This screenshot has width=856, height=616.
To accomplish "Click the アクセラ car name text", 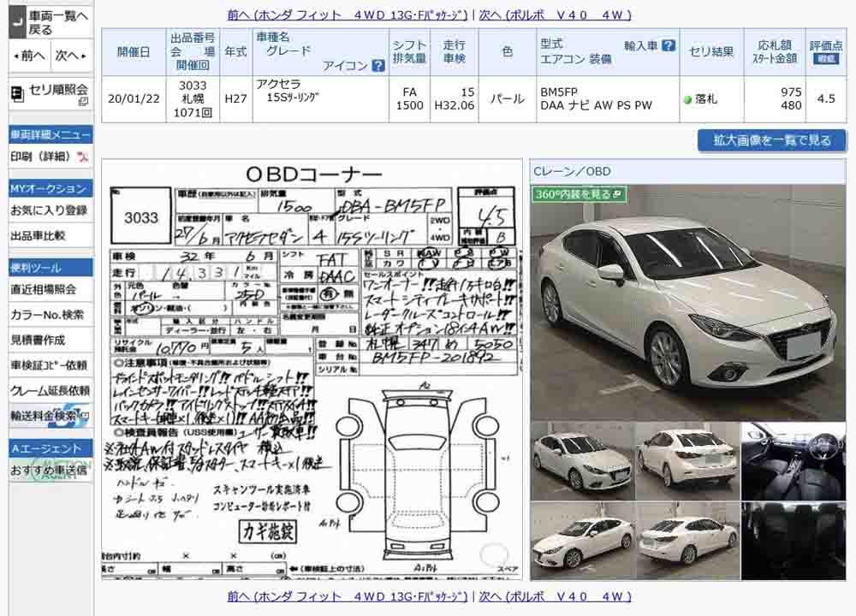I will 278,85.
